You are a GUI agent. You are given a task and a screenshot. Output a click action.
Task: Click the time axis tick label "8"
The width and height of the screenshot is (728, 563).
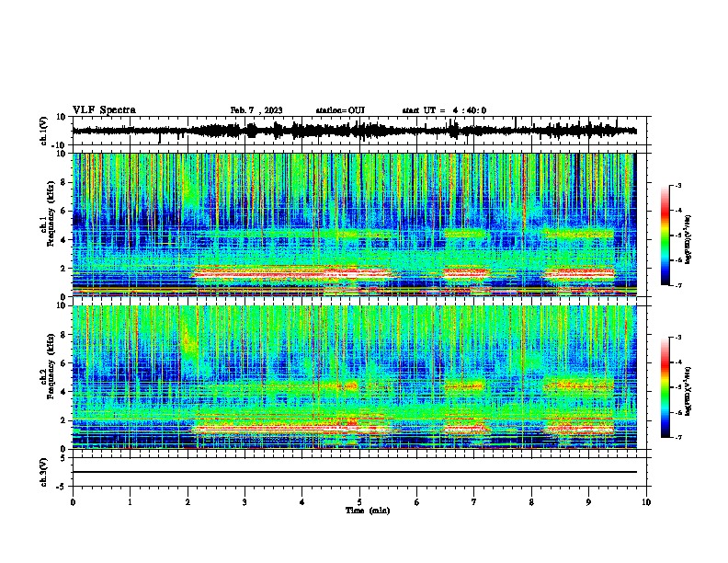[531, 502]
